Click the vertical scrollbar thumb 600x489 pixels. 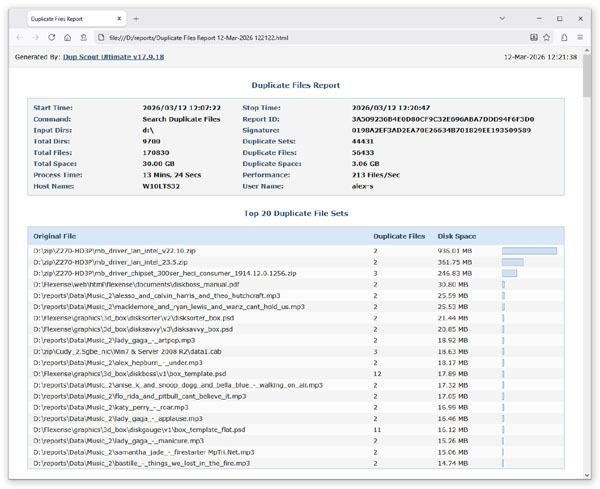point(587,76)
